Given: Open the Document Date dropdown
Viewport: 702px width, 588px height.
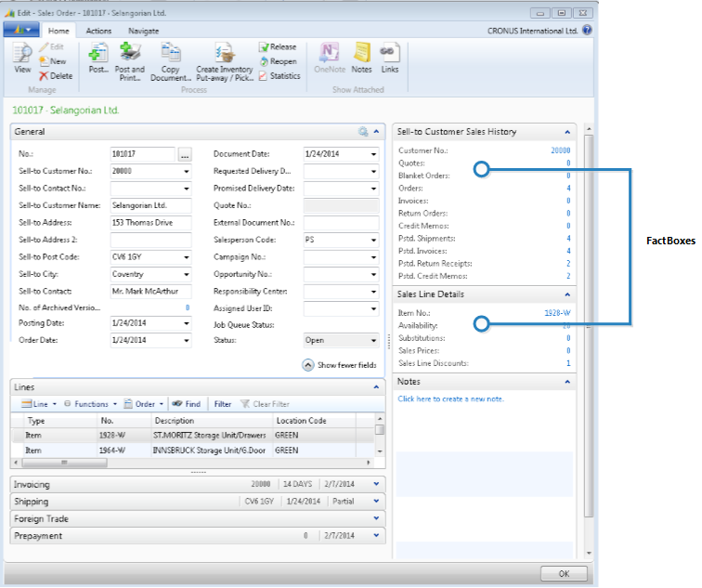Looking at the screenshot, I should coord(373,154).
